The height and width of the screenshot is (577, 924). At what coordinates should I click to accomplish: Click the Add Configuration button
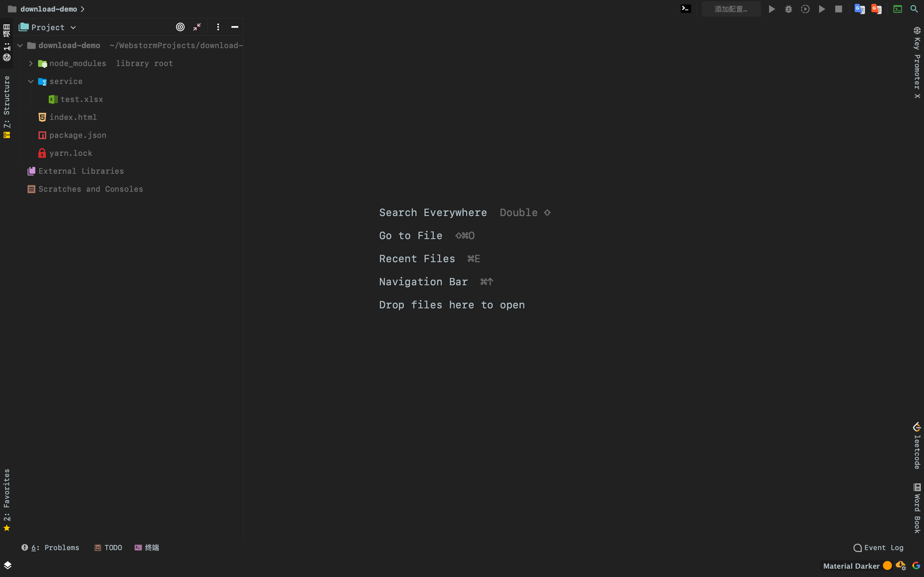click(731, 9)
